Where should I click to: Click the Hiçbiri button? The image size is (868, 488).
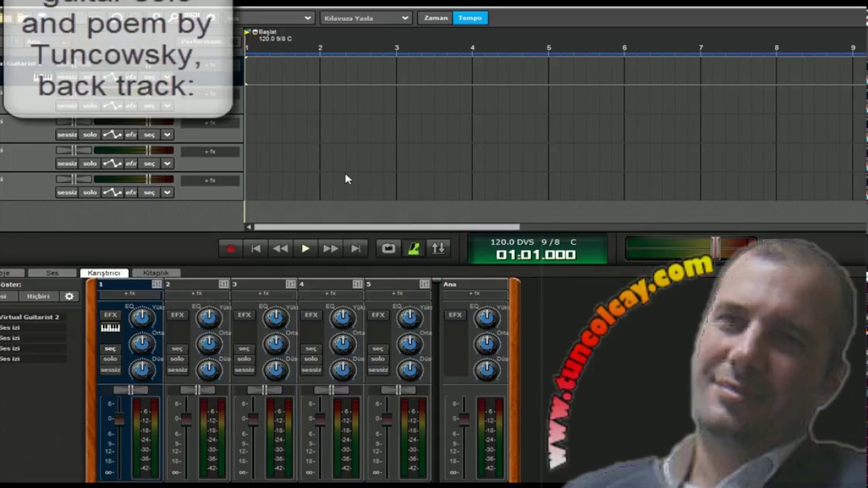pyautogui.click(x=38, y=296)
